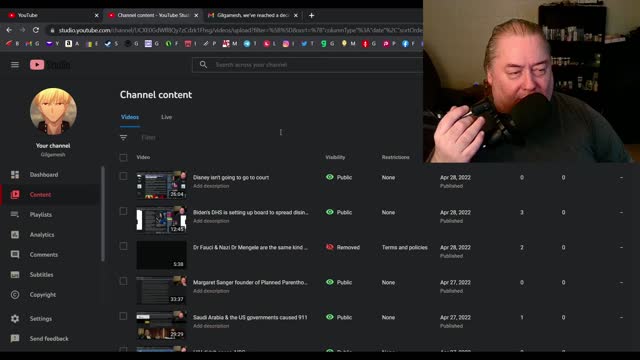Click the padlock site info icon
640x360 pixels.
tap(52, 30)
